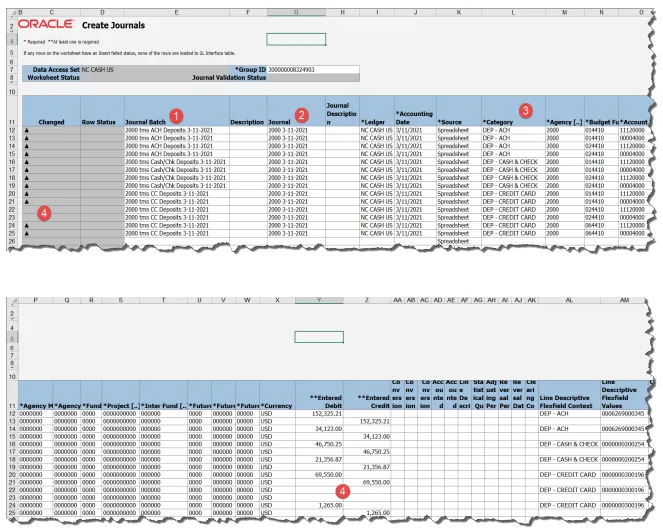Click the red callout marker numbered 1
Image resolution: width=663 pixels, height=532 pixels.
(x=175, y=116)
